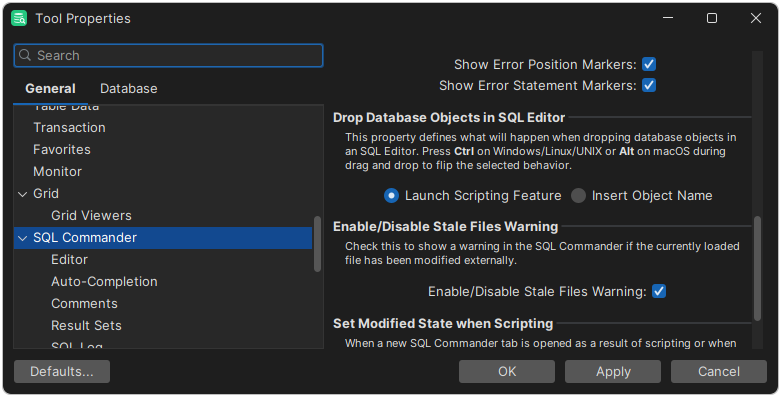Open Auto-Completion settings
This screenshot has width=781, height=397.
(104, 281)
